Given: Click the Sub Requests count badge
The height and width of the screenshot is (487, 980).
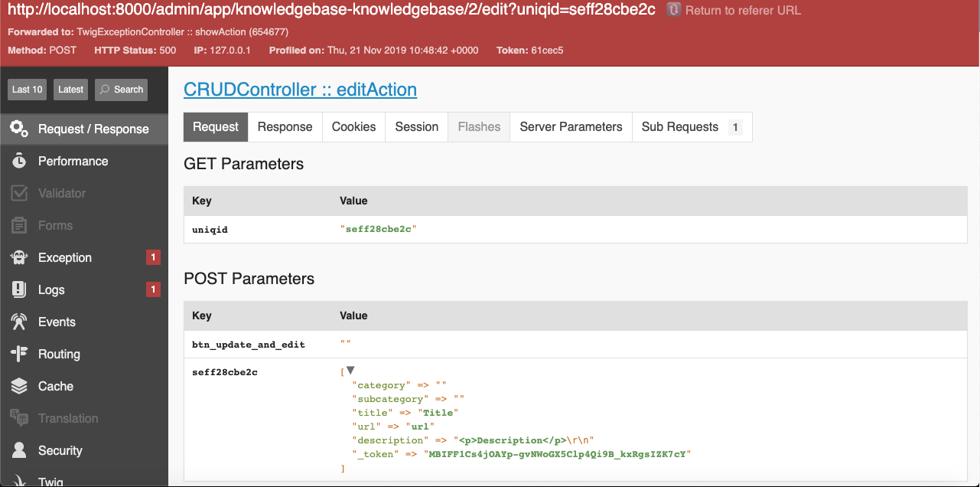Looking at the screenshot, I should pos(735,127).
